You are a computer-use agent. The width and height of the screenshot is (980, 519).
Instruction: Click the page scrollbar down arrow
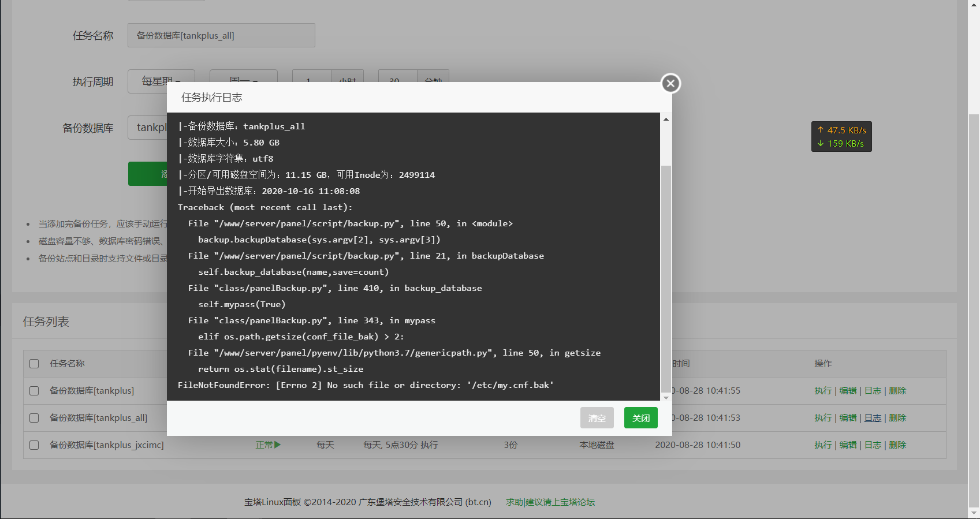(974, 513)
